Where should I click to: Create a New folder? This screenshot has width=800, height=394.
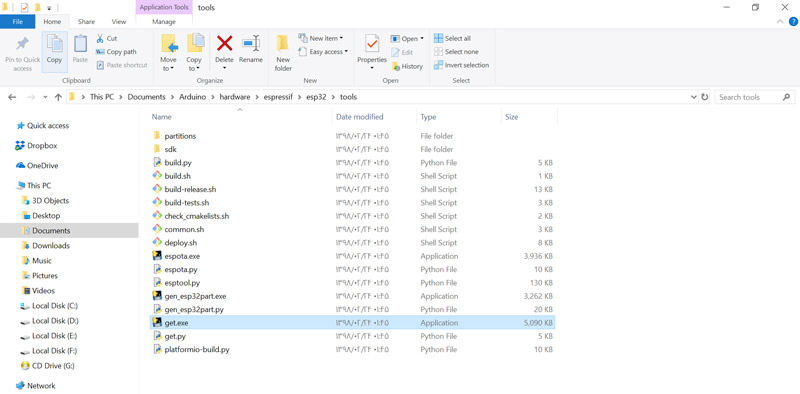pos(283,53)
